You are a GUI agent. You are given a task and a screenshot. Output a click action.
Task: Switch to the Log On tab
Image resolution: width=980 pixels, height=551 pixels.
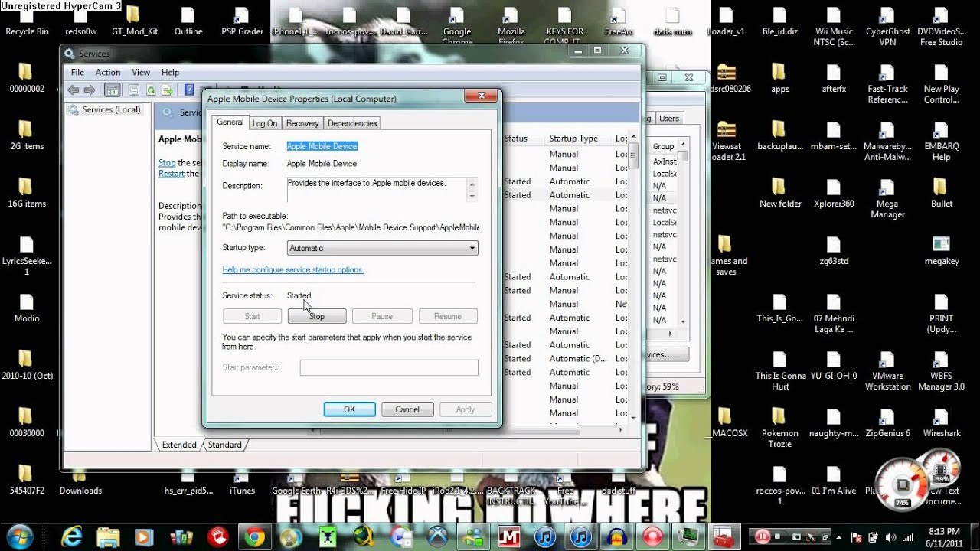[265, 123]
